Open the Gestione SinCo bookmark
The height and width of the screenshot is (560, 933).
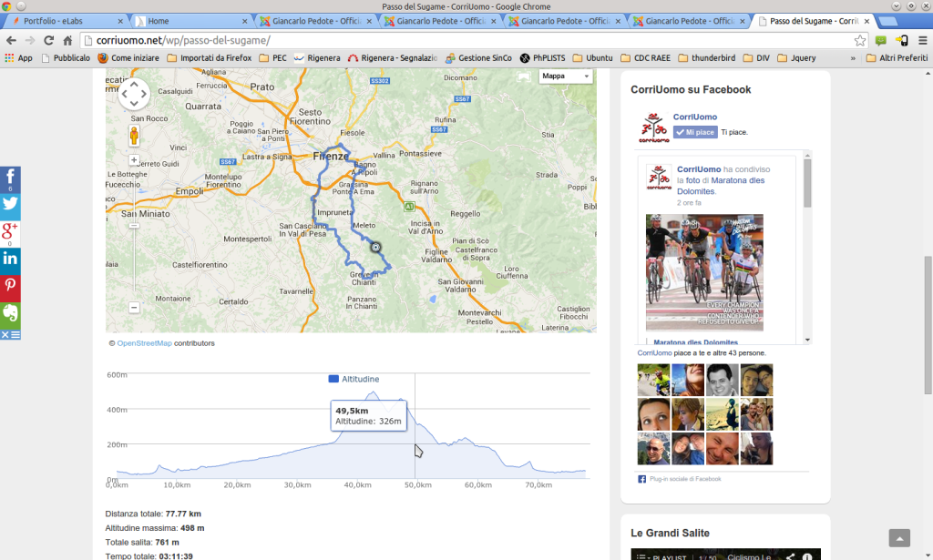point(478,57)
